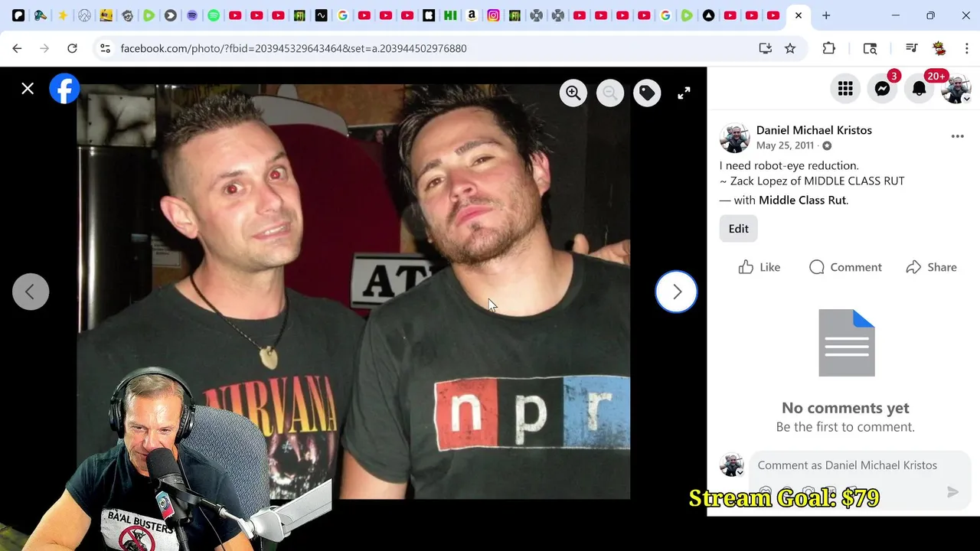Switch to the Amazon tab
The height and width of the screenshot is (551, 980).
[472, 15]
